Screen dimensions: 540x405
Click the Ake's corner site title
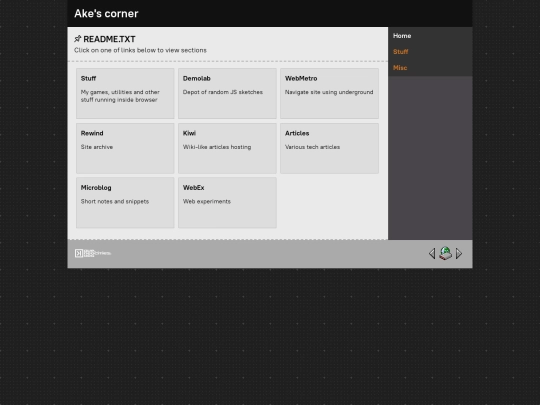click(x=106, y=13)
